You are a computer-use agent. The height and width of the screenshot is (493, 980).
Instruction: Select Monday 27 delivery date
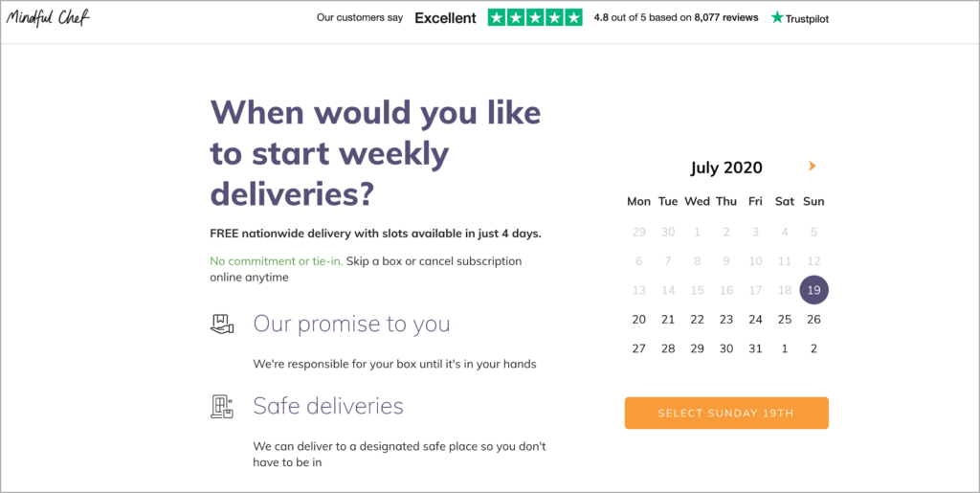coord(638,348)
